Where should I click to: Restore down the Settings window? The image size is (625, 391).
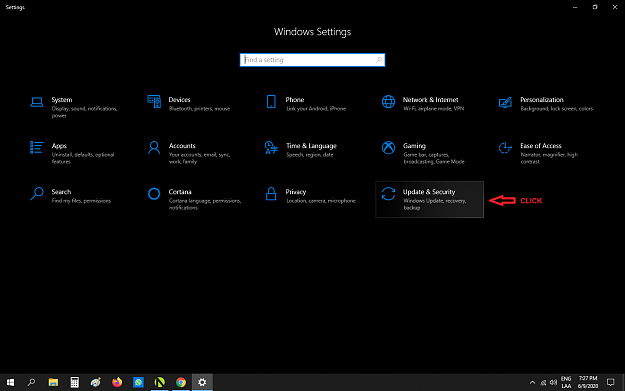[595, 7]
